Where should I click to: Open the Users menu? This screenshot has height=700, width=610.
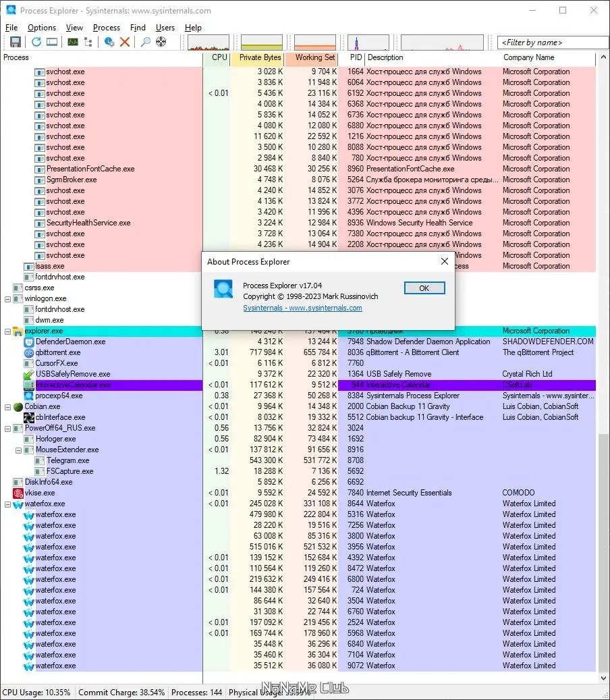click(165, 28)
